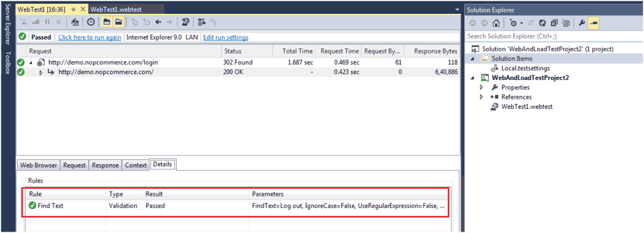
Task: Click the left arrow navigate back icon
Action: [158, 22]
